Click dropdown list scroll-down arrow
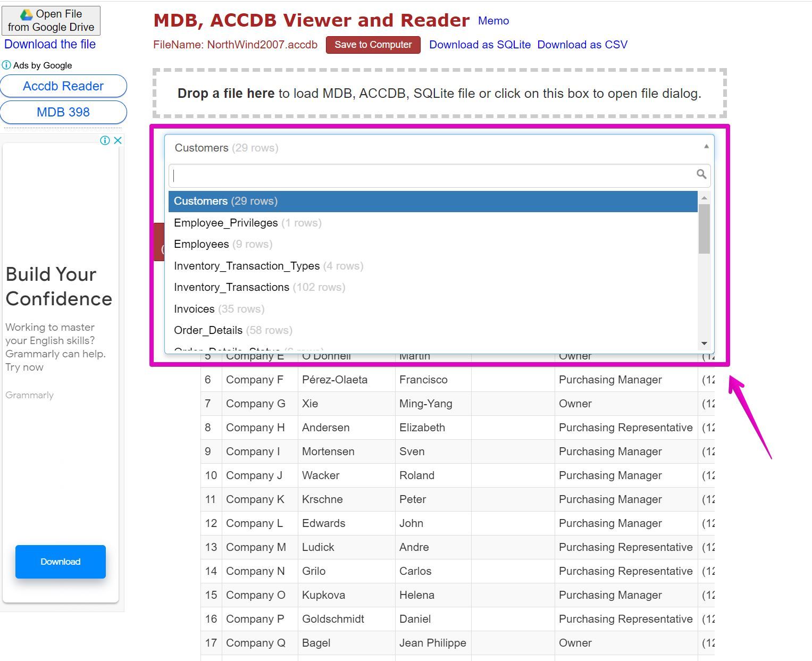812x661 pixels. [704, 344]
